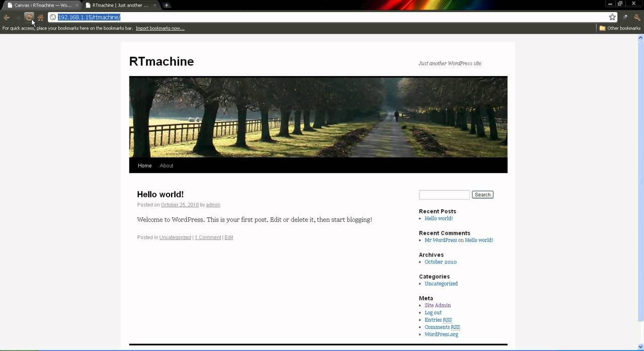Click the October 25, 2010 date link
Image resolution: width=644 pixels, height=351 pixels.
tap(180, 205)
